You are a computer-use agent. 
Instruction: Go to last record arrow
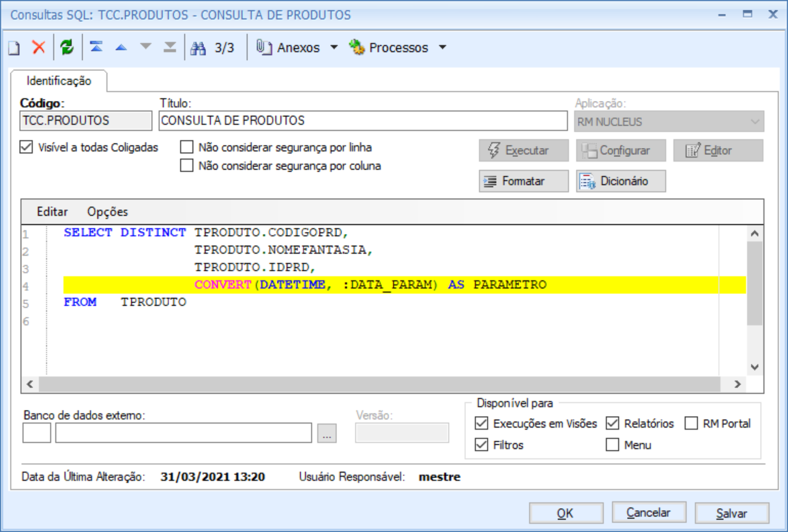tap(170, 47)
